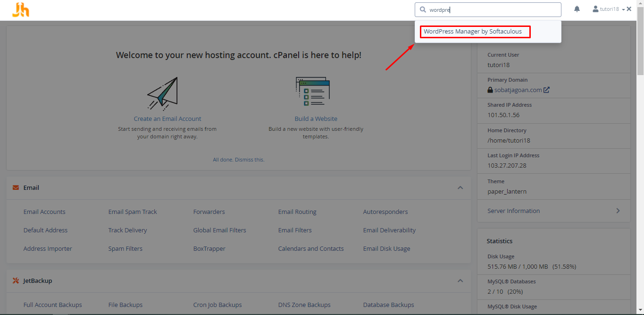Viewport: 644px width, 315px height.
Task: Open Email Filters
Action: click(x=295, y=230)
